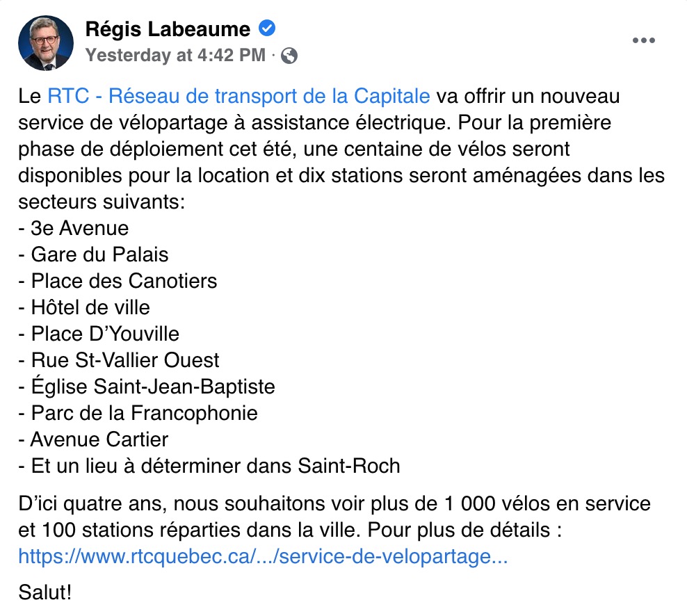Click the 'Place D'Youville' list line

point(99,334)
